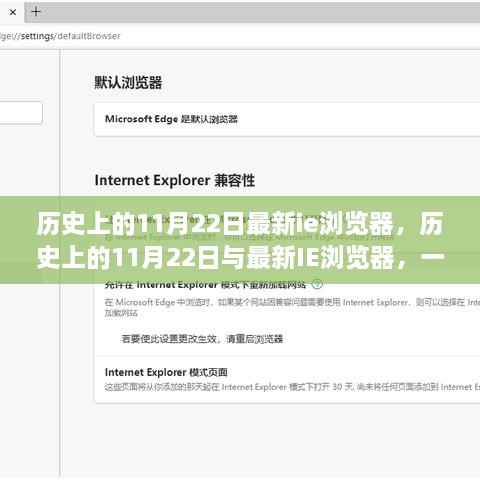Click the Internet Explorer 模式页面 row title
The image size is (480, 480).
click(x=166, y=372)
